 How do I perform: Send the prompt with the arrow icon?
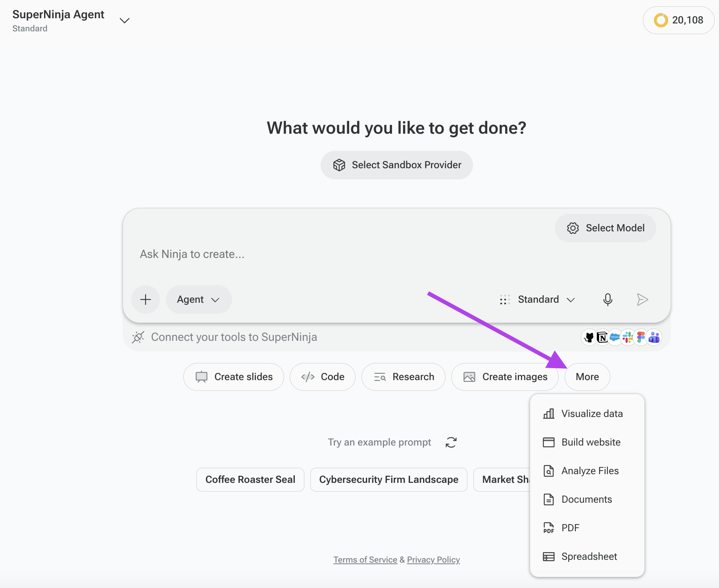point(642,300)
